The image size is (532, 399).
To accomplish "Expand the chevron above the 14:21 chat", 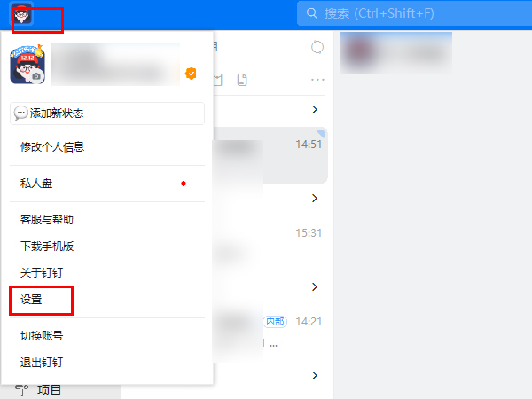I will pyautogui.click(x=315, y=287).
